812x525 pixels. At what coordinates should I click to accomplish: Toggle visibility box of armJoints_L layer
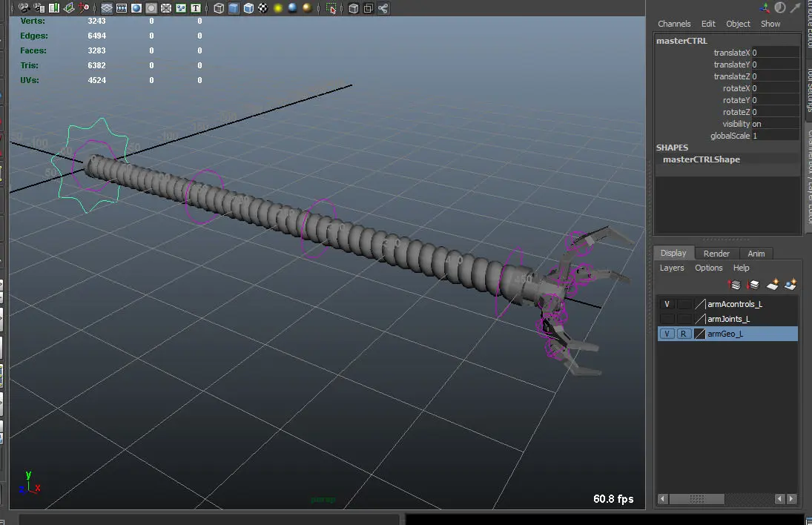coord(667,320)
